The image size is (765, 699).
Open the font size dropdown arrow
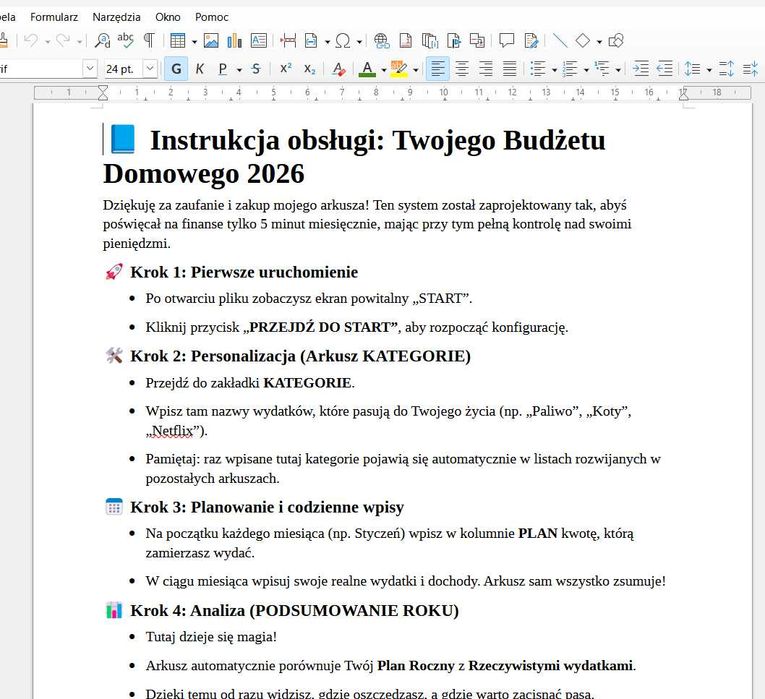[150, 69]
